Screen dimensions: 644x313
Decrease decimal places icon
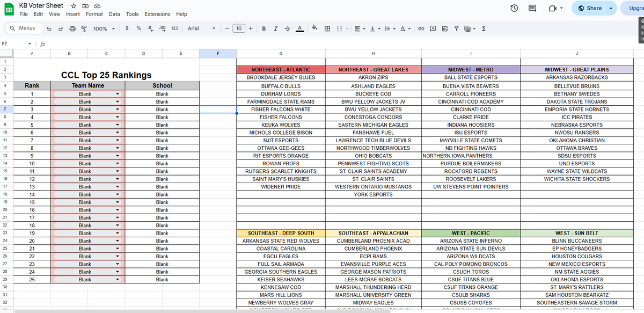pos(150,28)
